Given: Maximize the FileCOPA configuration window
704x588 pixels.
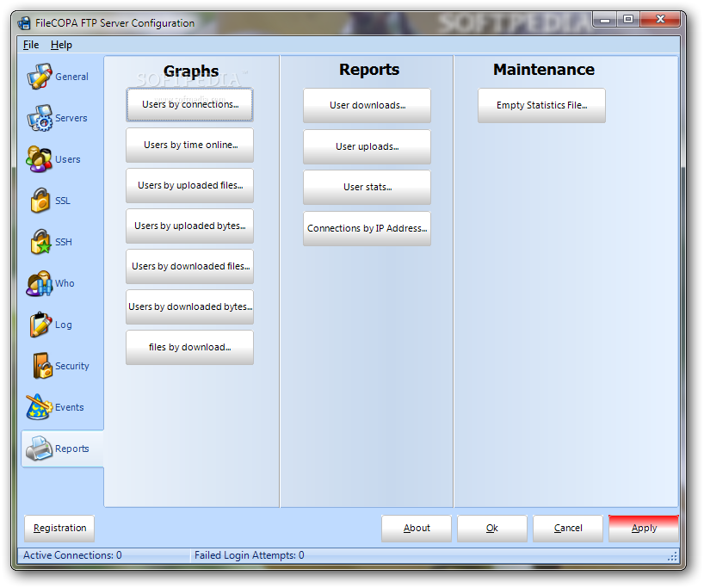Looking at the screenshot, I should point(628,19).
